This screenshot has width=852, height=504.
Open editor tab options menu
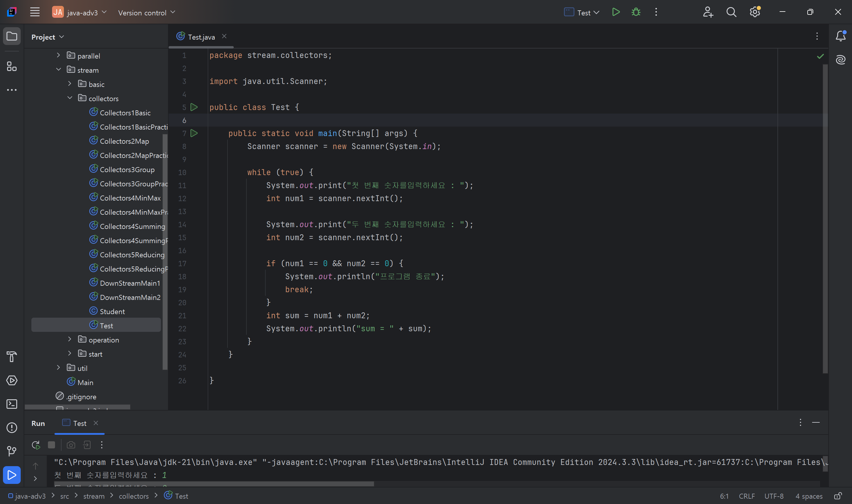pos(817,36)
